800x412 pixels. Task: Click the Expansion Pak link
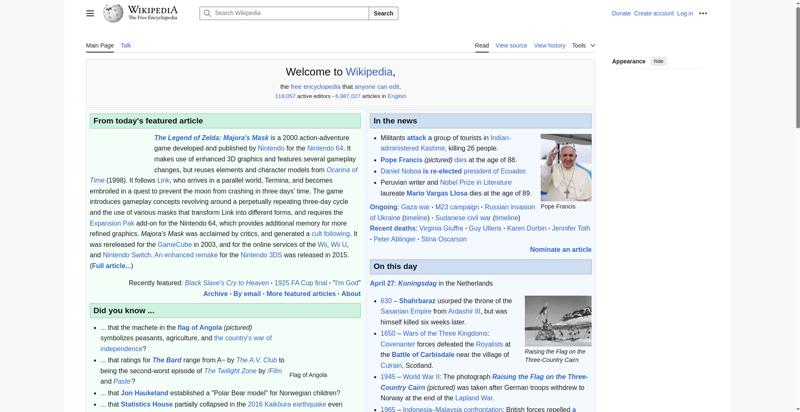pyautogui.click(x=112, y=223)
